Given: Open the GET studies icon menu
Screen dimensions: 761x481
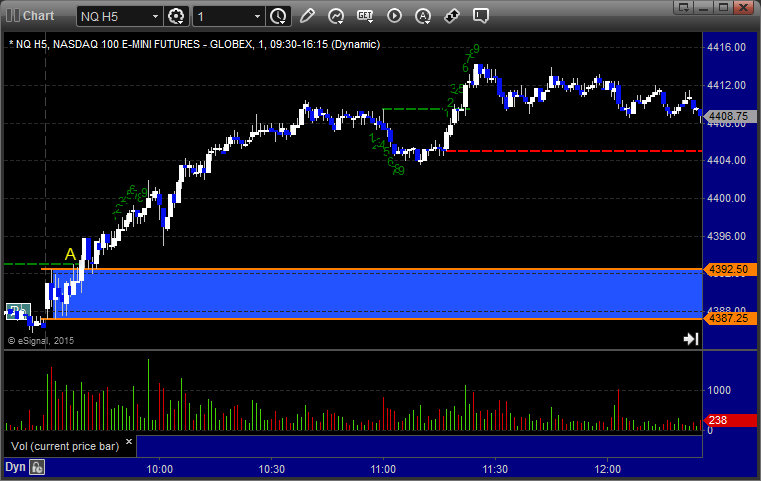Looking at the screenshot, I should point(365,16).
